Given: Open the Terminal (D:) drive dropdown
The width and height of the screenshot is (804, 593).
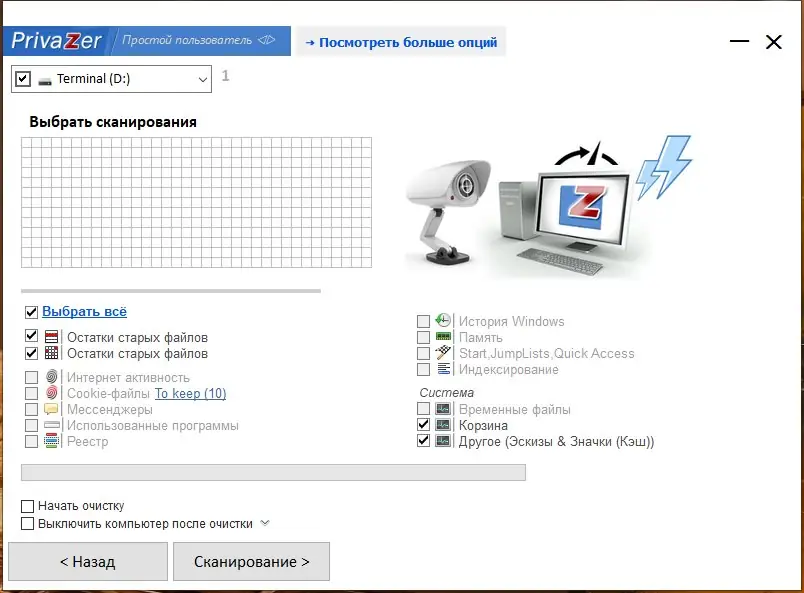Looking at the screenshot, I should [203, 80].
